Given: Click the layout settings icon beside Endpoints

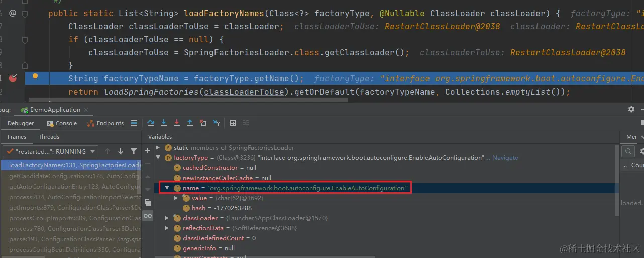Looking at the screenshot, I should coord(134,123).
